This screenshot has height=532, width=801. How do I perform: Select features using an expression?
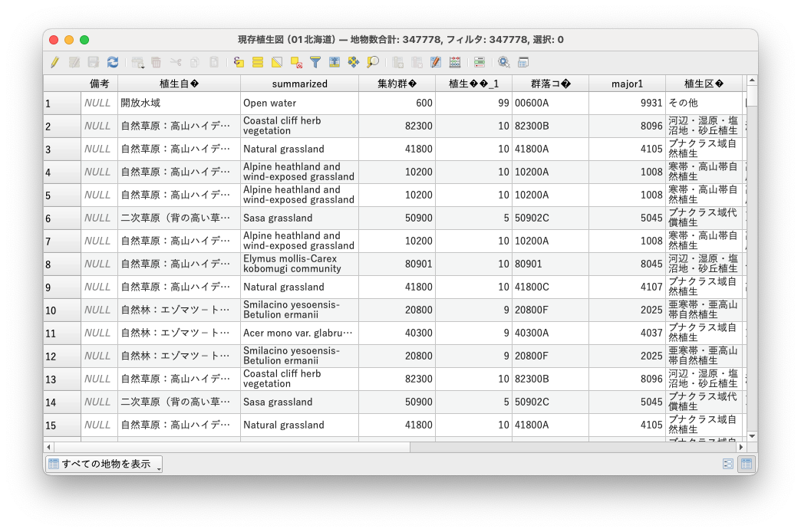(239, 62)
